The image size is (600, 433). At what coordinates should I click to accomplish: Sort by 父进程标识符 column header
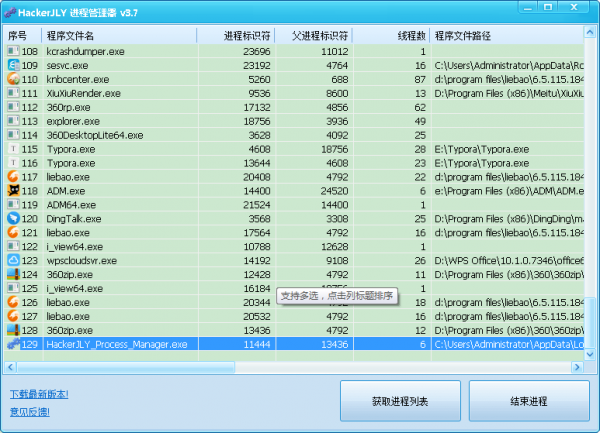pos(314,36)
